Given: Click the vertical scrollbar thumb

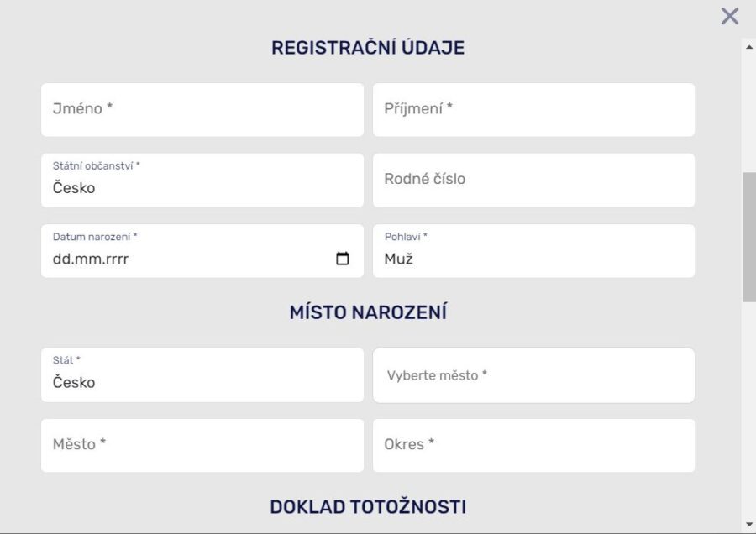Looking at the screenshot, I should (748, 237).
